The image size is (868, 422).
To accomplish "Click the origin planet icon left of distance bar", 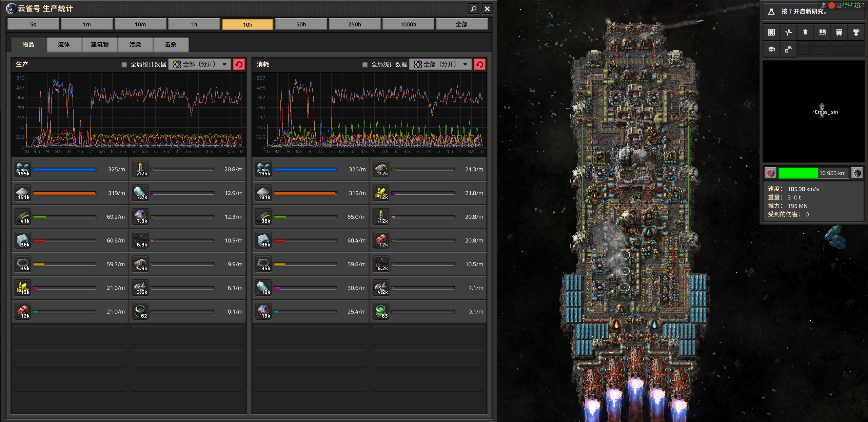I will [771, 173].
